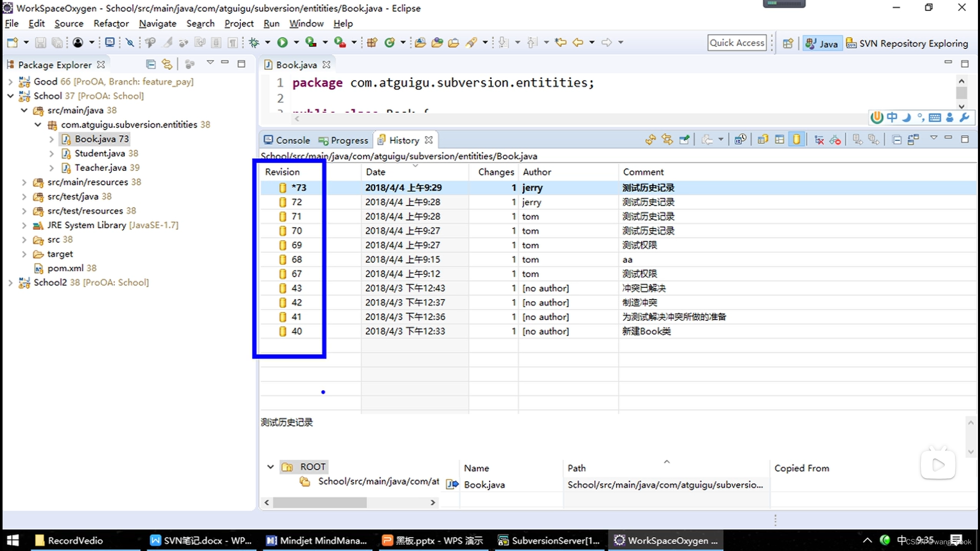
Task: Open SubversionServer window from taskbar
Action: coord(550,540)
